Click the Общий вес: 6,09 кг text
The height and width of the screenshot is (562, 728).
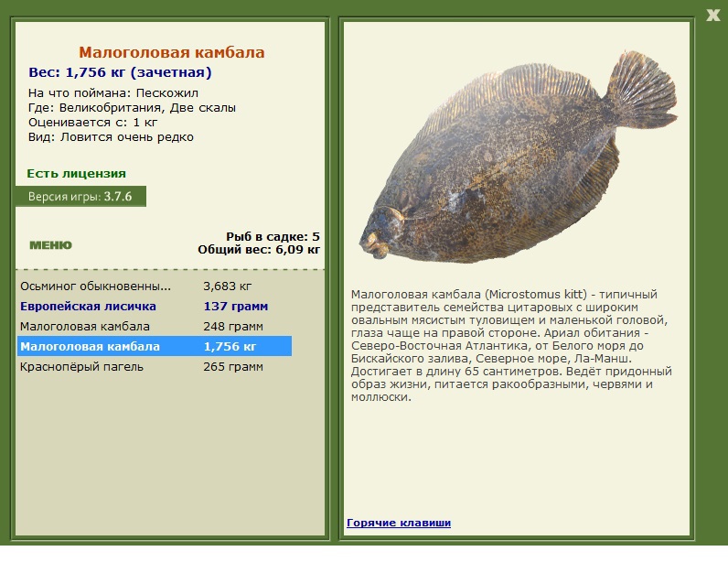(x=259, y=250)
